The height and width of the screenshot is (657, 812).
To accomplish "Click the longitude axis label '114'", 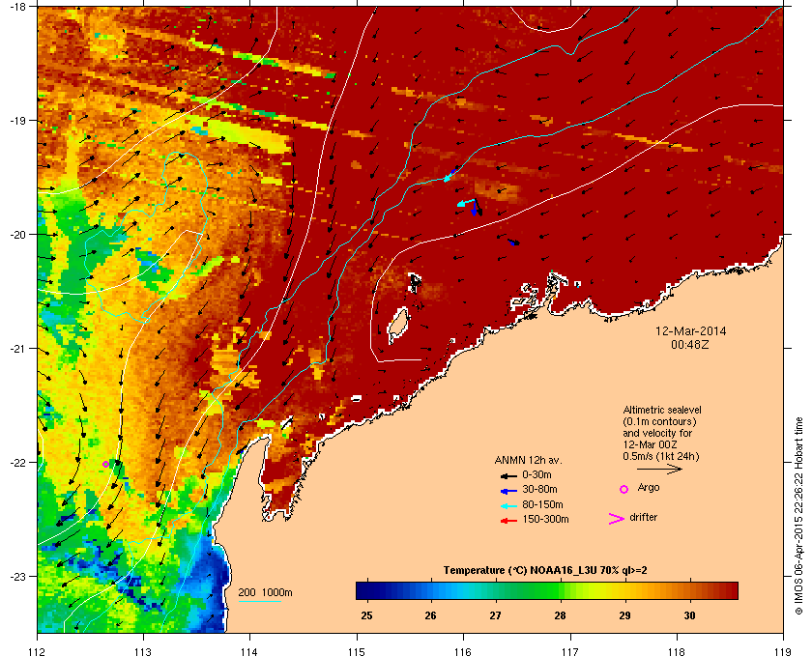I will pos(249,651).
